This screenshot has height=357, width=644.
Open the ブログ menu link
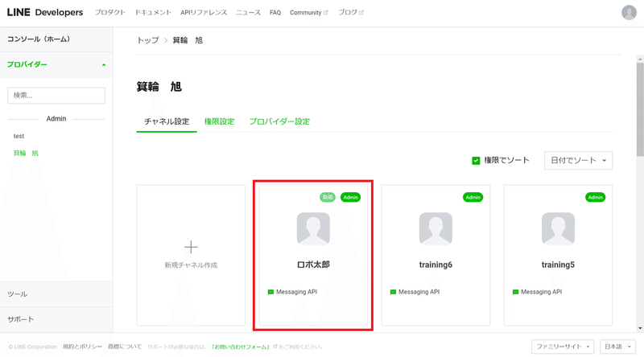348,12
